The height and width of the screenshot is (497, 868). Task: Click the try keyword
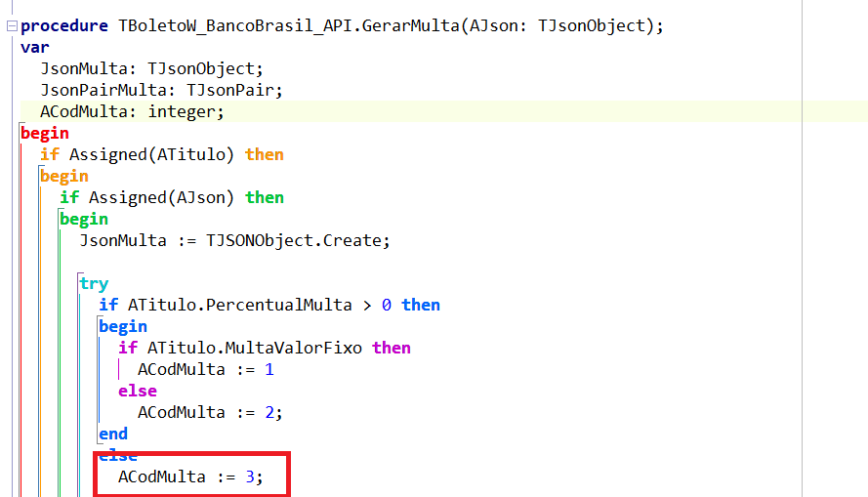tap(94, 284)
